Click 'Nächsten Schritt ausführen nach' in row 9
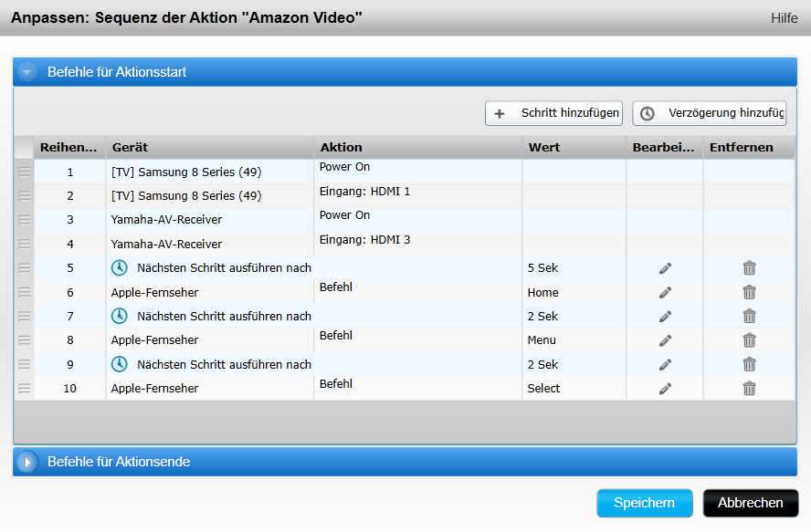 tap(224, 364)
